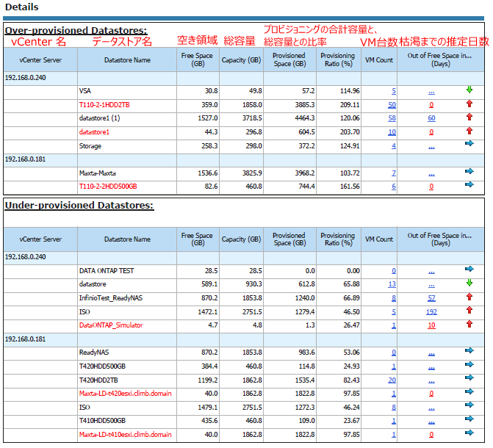Select DATA ONTAP TEST datastore name
This screenshot has width=493, height=448.
107,271
